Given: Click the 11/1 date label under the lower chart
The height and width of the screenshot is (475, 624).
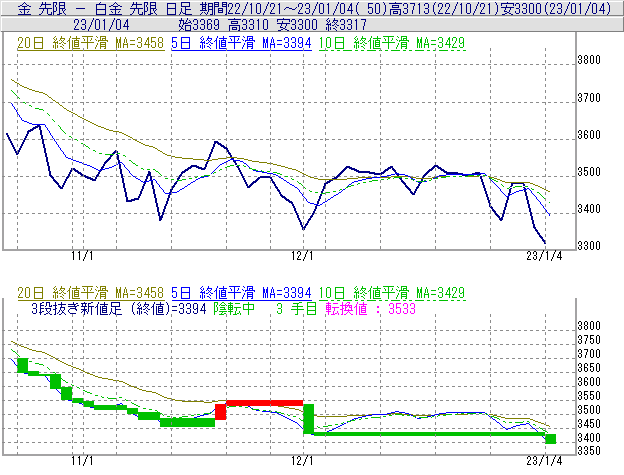Looking at the screenshot, I should pyautogui.click(x=82, y=461).
